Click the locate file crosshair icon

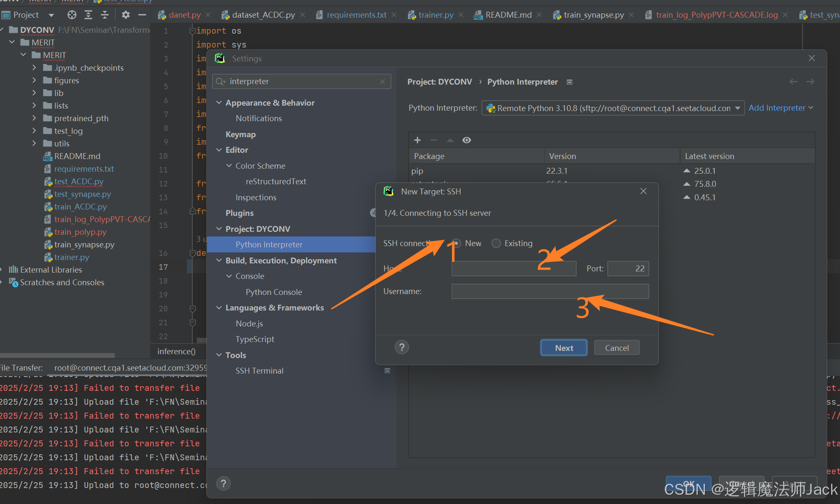(x=72, y=15)
